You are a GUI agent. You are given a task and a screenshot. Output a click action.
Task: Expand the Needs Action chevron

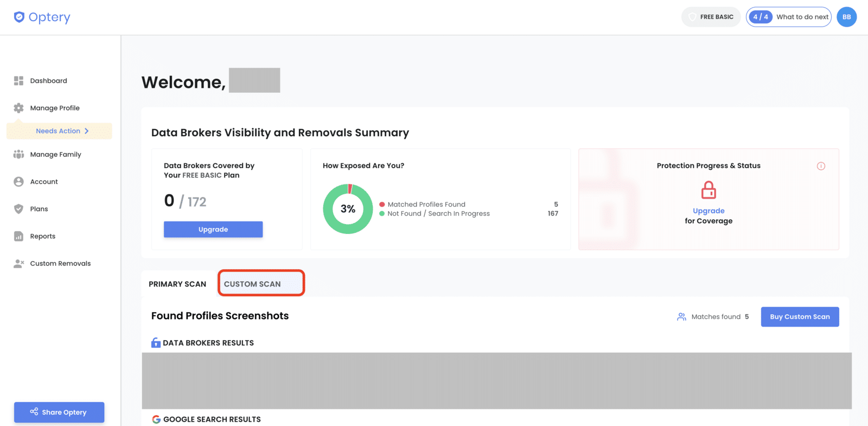[86, 131]
